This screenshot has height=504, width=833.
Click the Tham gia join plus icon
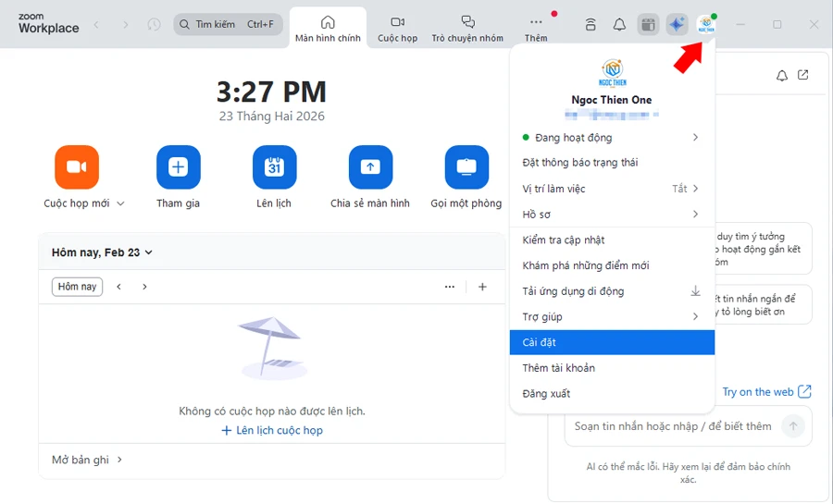click(x=178, y=167)
